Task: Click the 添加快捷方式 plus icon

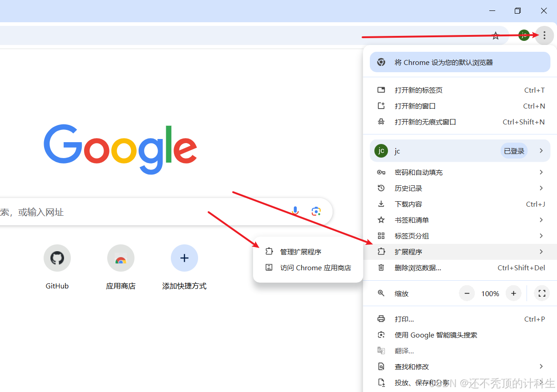Action: pos(184,258)
